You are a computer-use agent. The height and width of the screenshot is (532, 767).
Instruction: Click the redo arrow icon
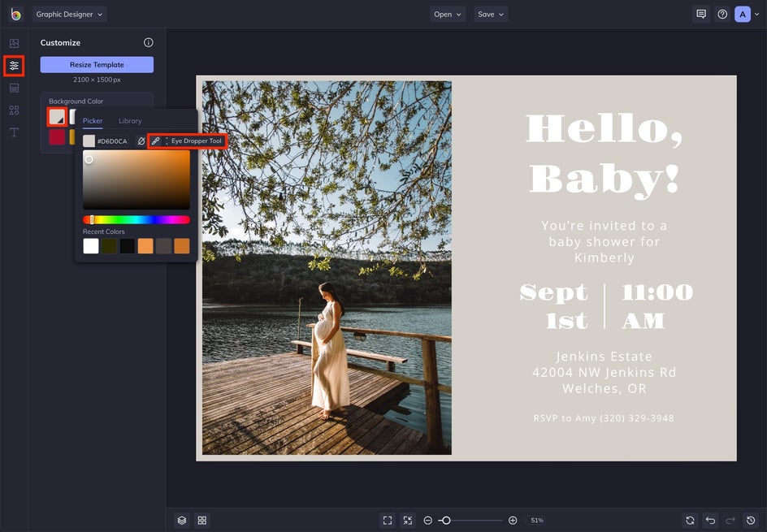(x=730, y=521)
